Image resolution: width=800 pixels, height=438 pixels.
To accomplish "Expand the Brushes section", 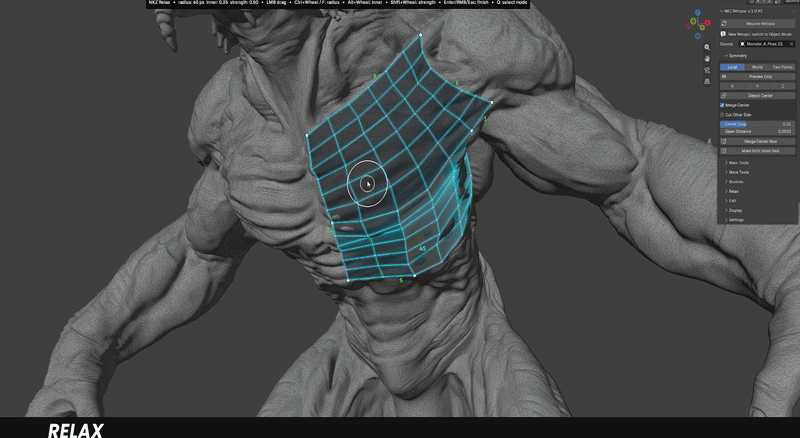I will click(x=734, y=182).
